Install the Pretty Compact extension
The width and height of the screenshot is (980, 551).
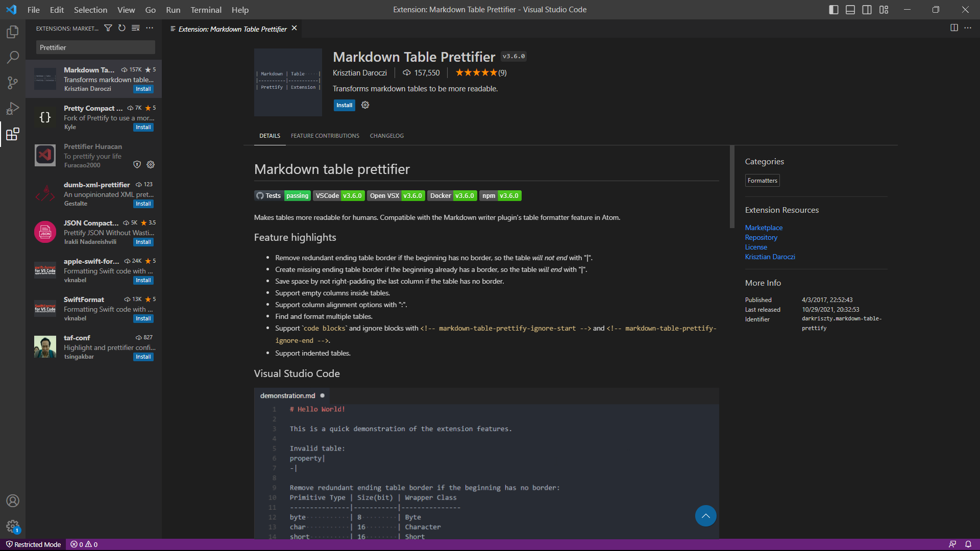point(143,128)
